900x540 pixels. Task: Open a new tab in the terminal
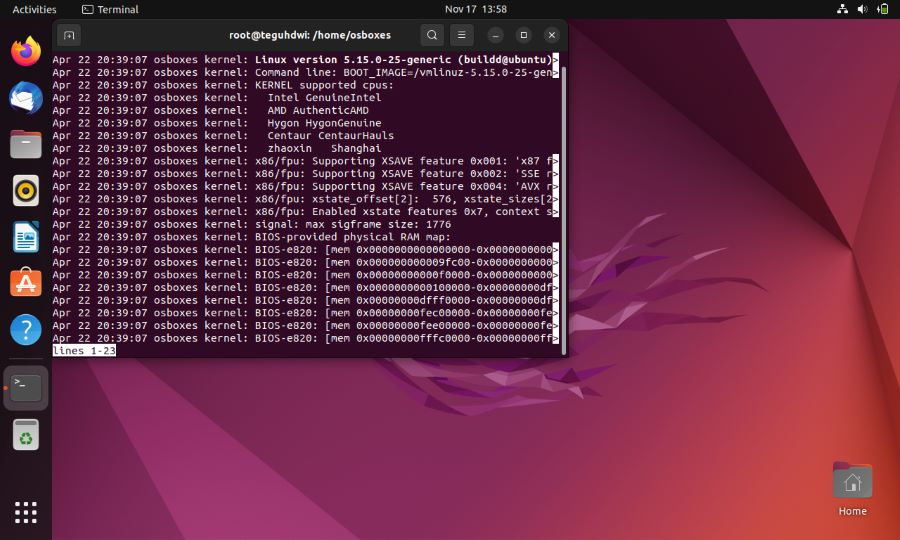(x=69, y=35)
